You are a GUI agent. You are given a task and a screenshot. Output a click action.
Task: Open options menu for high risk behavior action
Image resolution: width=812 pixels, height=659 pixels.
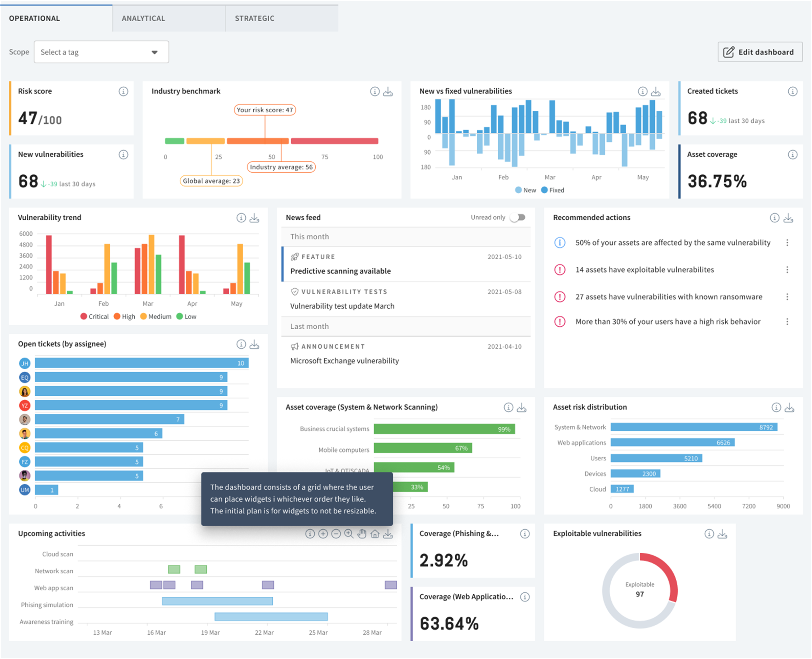[x=788, y=322]
